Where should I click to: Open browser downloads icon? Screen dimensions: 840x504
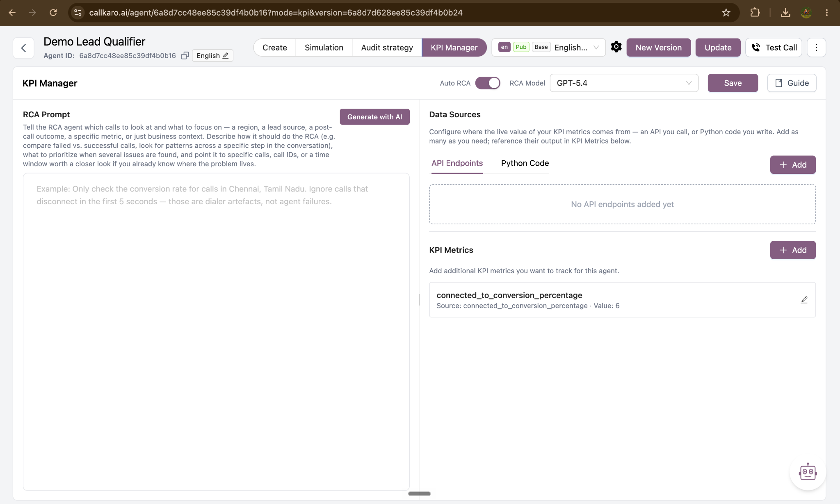785,13
